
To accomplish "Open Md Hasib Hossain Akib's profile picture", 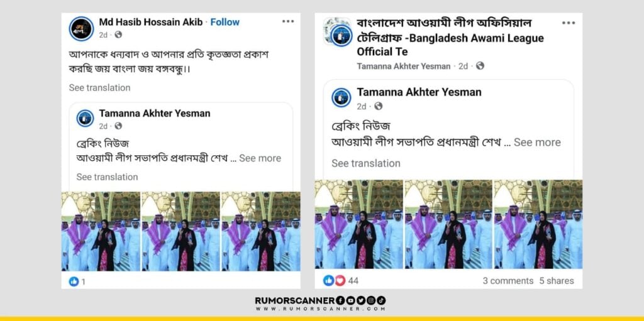I will (81, 29).
